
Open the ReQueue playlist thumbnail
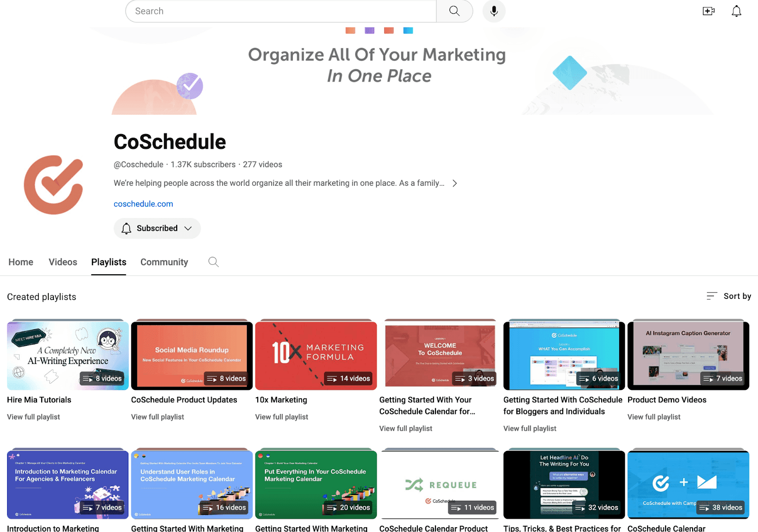(x=440, y=485)
